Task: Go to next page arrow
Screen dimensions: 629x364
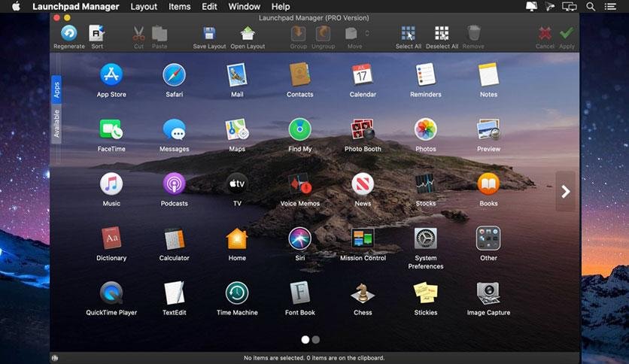Action: [x=565, y=192]
